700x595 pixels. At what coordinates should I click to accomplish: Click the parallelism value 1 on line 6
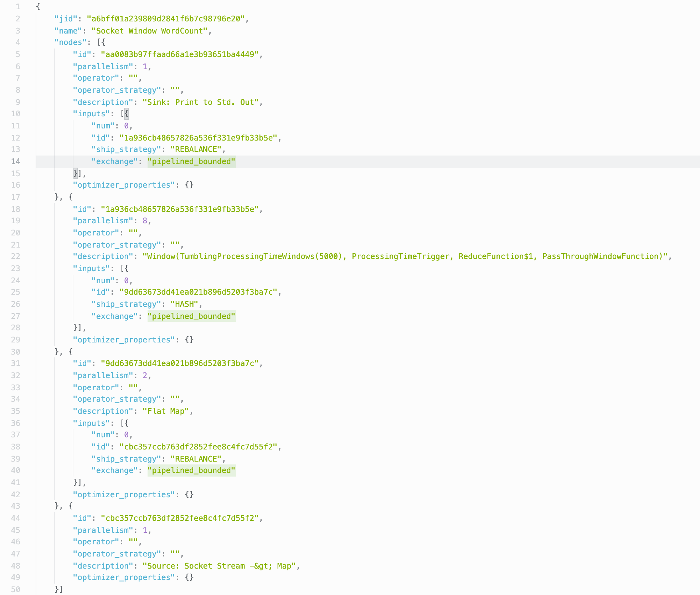[145, 67]
